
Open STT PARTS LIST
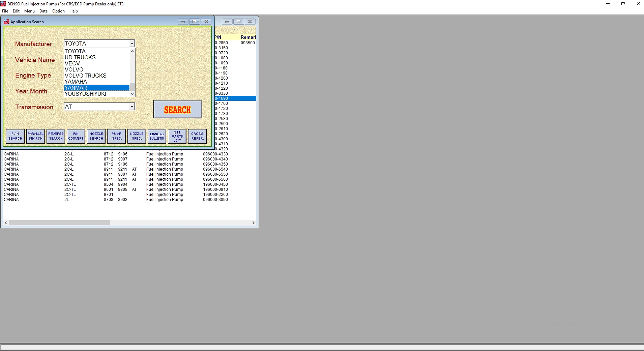click(x=177, y=136)
